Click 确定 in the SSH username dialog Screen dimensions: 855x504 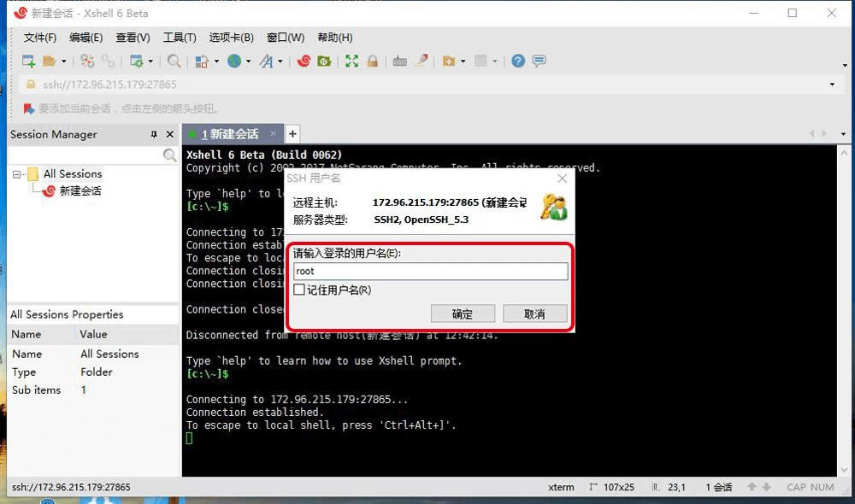463,314
